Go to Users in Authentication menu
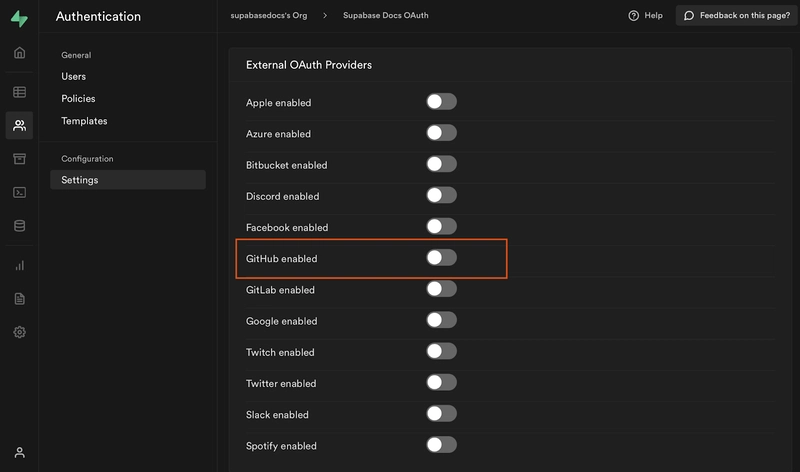Screen dimensions: 800x472 (x=73, y=77)
